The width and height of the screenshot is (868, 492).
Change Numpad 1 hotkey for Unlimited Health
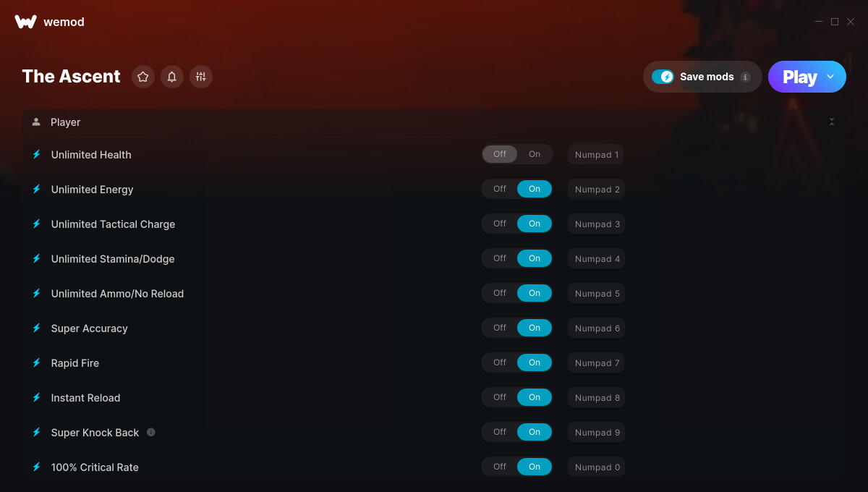(x=597, y=154)
